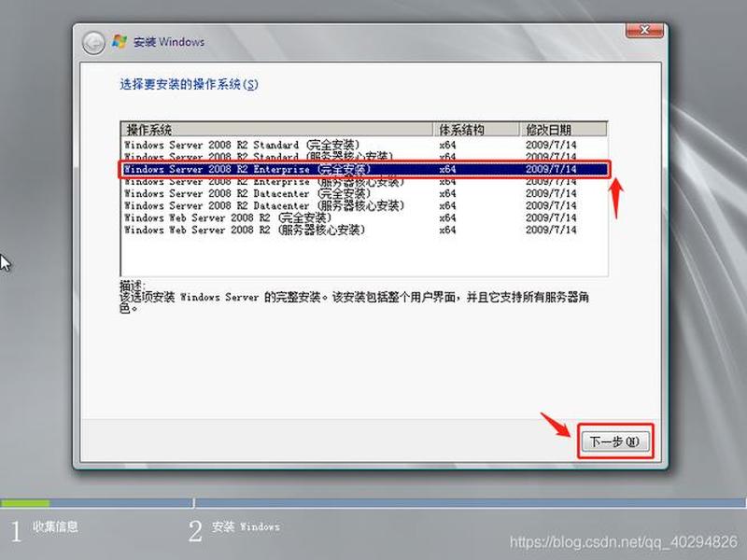Click the 下一步(N) button
The image size is (747, 560).
(615, 441)
